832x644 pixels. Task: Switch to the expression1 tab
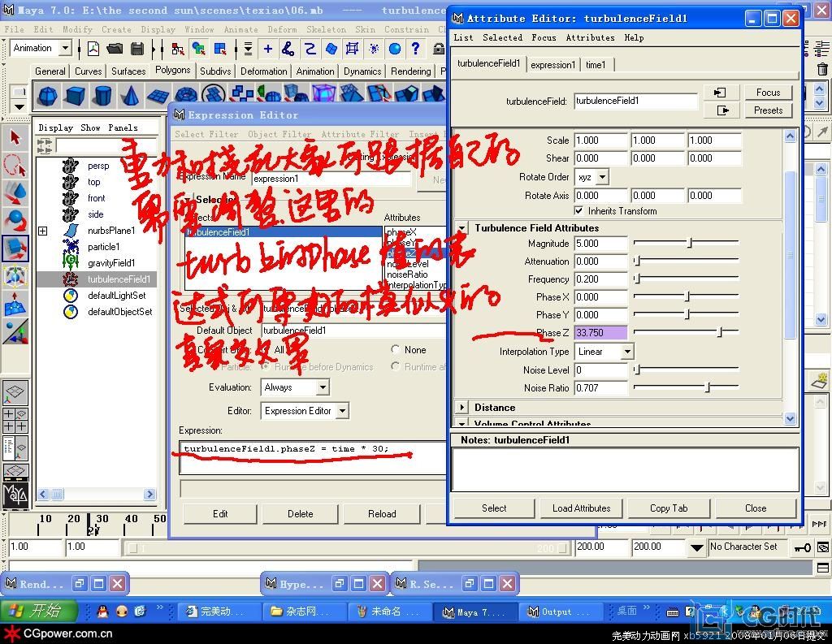point(552,65)
